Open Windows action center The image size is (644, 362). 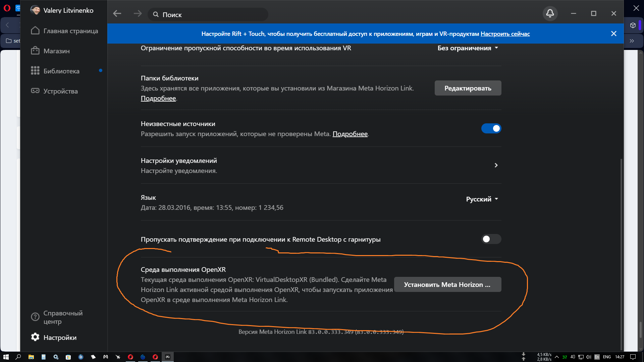pyautogui.click(x=633, y=357)
